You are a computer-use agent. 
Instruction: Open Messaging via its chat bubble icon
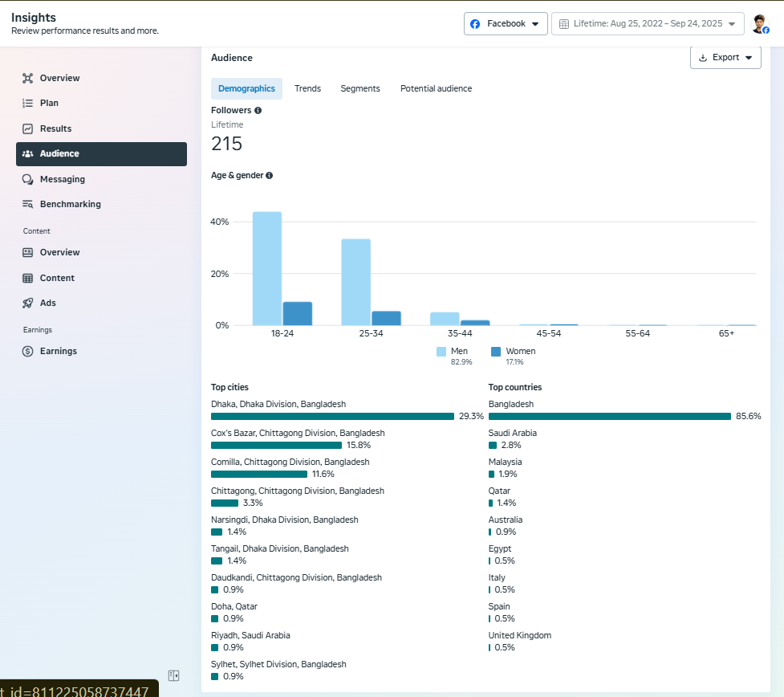28,179
